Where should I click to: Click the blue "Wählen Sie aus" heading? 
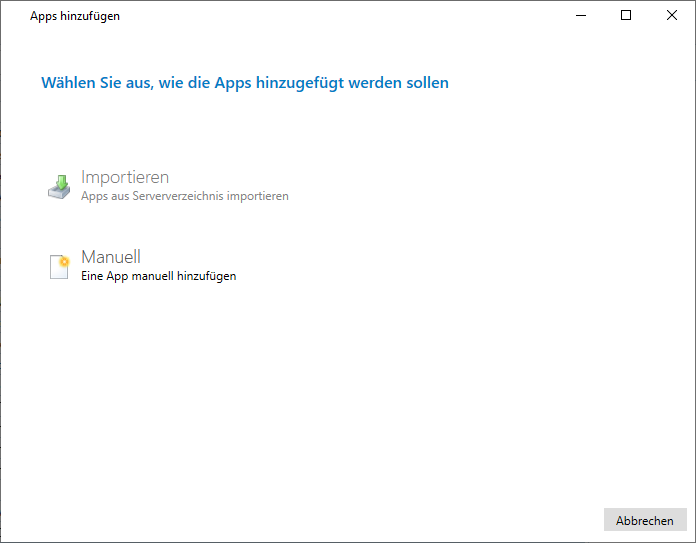pos(244,83)
